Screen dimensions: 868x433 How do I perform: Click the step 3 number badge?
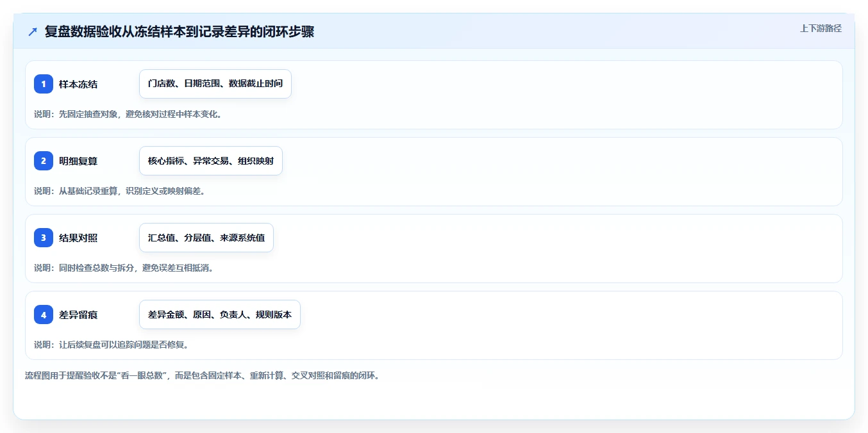(44, 238)
